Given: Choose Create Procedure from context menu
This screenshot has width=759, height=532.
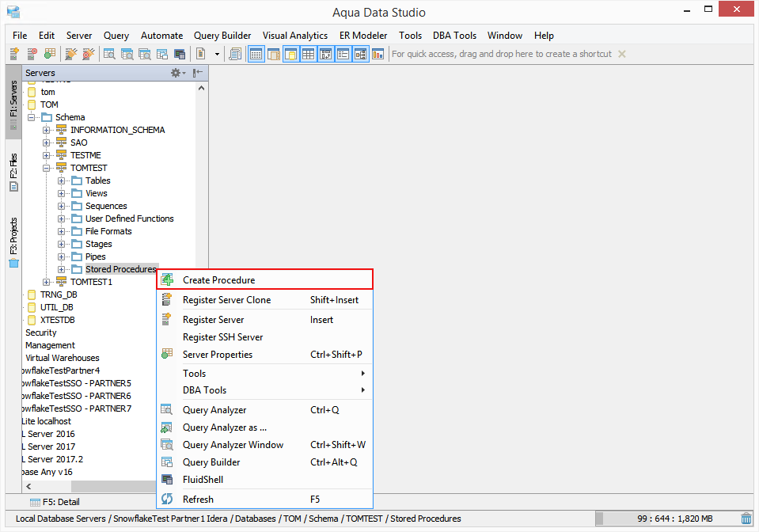Looking at the screenshot, I should point(265,279).
